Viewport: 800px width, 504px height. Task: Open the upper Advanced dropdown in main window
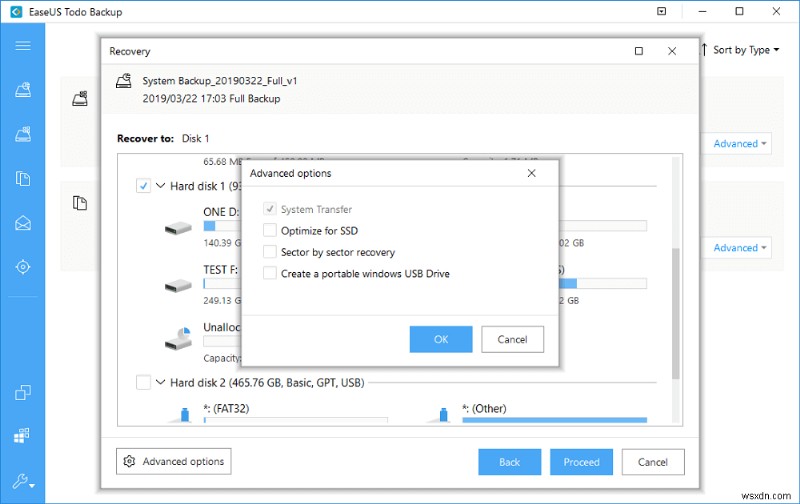coord(739,144)
